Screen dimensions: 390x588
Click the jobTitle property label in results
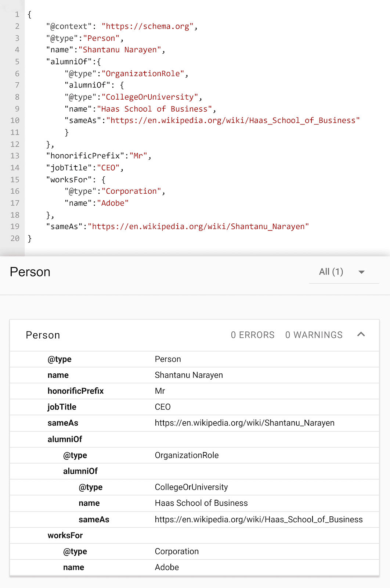(62, 407)
